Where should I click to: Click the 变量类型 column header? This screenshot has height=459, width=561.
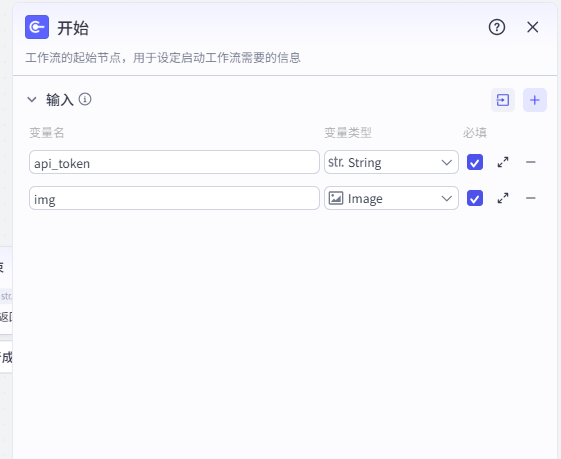348,133
